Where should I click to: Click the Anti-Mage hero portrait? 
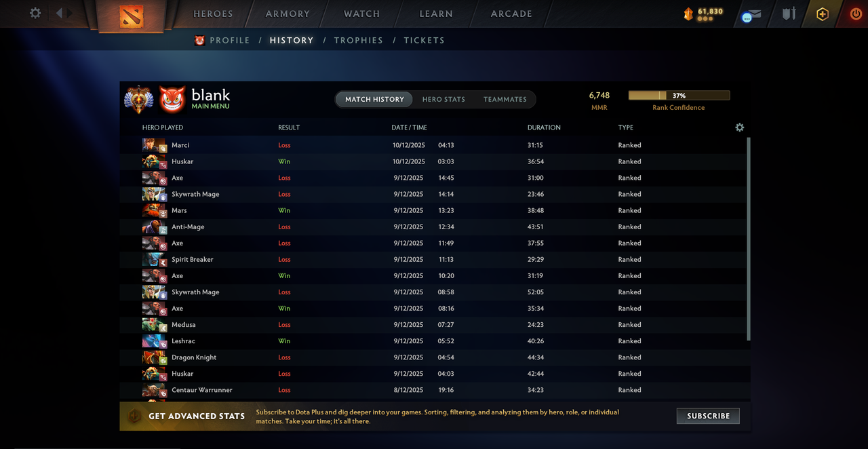154,227
